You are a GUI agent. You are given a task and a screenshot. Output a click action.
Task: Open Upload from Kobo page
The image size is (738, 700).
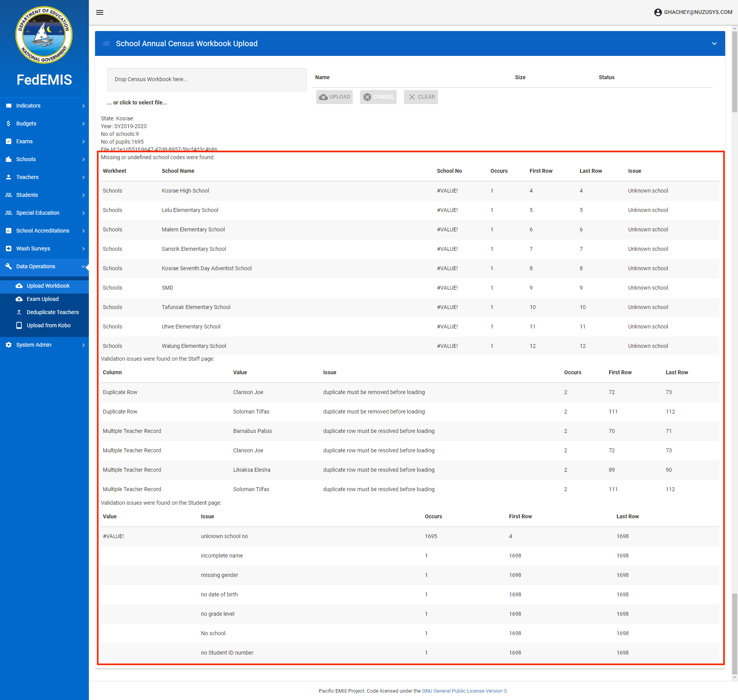tap(49, 325)
